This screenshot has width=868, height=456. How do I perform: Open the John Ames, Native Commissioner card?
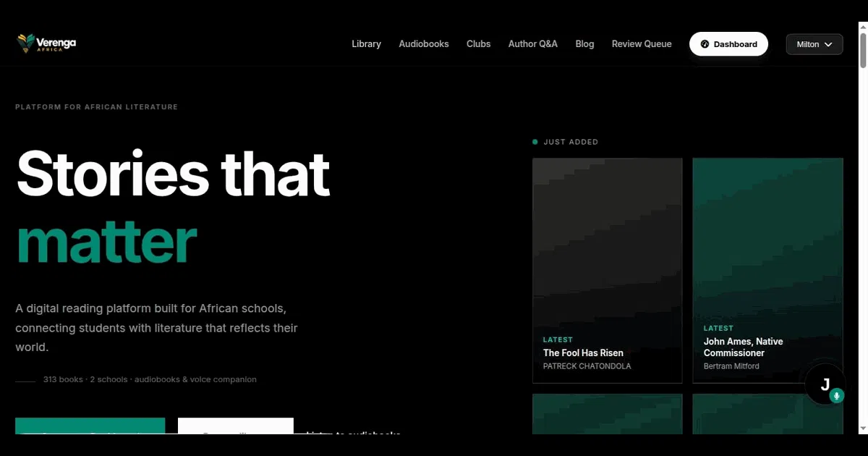pos(768,271)
